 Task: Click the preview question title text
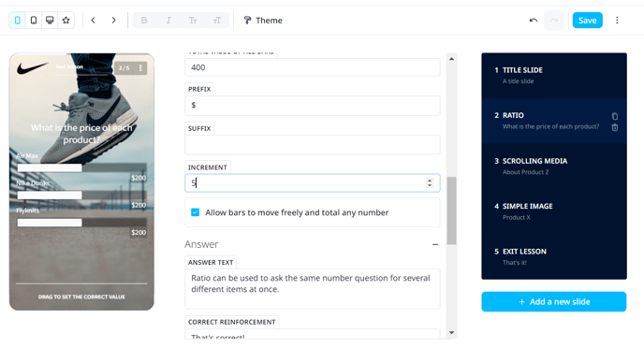(81, 134)
